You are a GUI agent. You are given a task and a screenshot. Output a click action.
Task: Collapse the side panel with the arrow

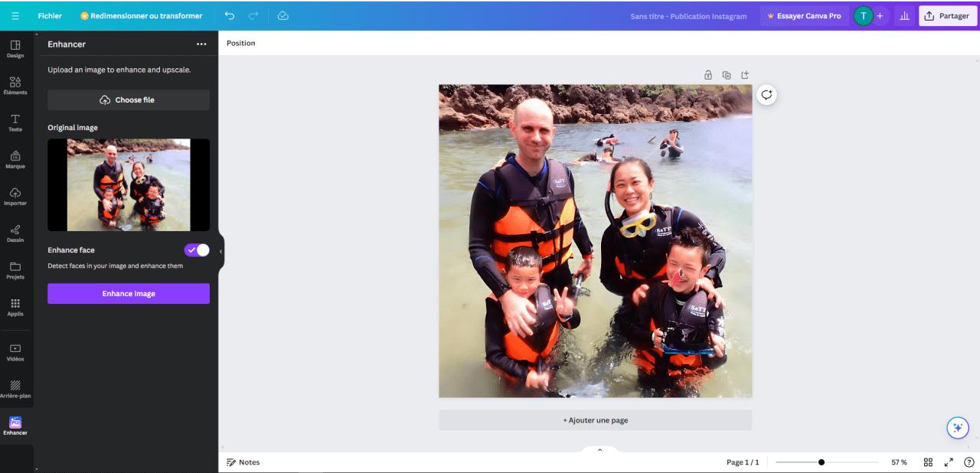tap(221, 251)
